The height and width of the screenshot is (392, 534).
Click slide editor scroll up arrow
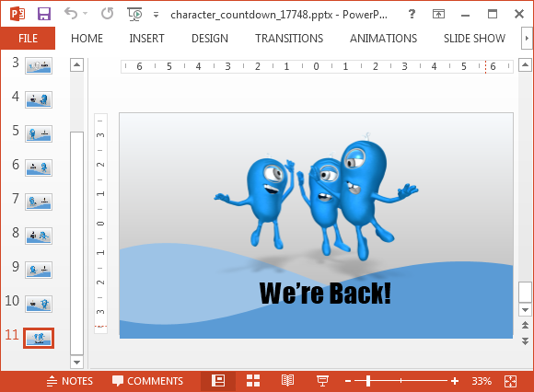(525, 64)
